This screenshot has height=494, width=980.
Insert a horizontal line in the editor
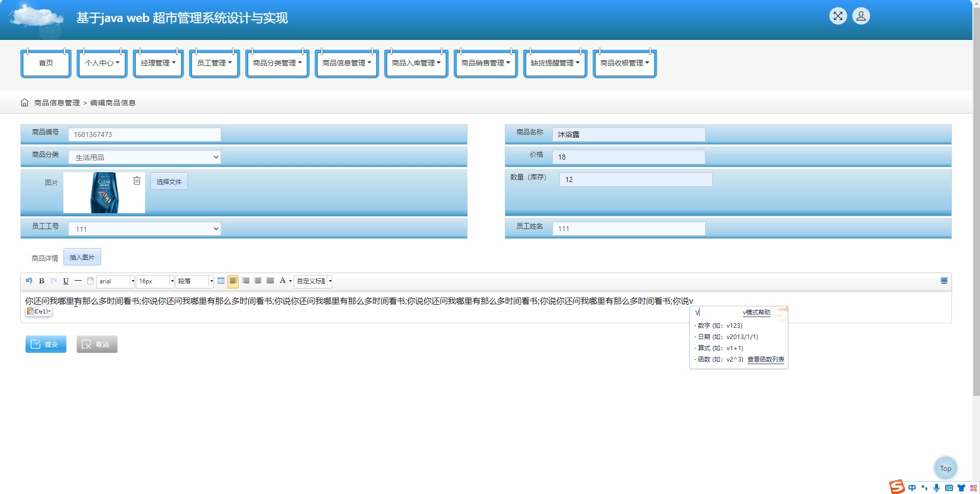(x=78, y=281)
